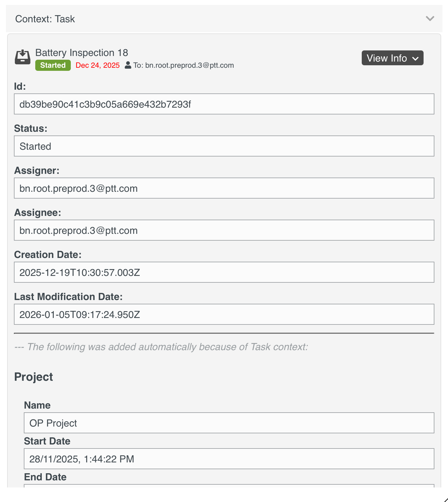This screenshot has height=502, width=448.
Task: Click the Battery Inspection 18 title
Action: (82, 53)
